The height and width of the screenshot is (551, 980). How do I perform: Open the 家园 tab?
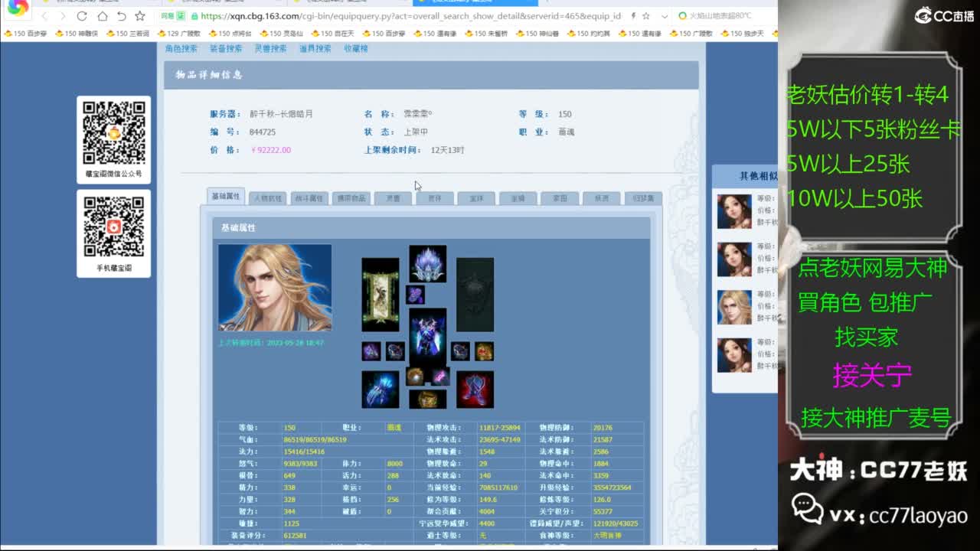(x=560, y=198)
